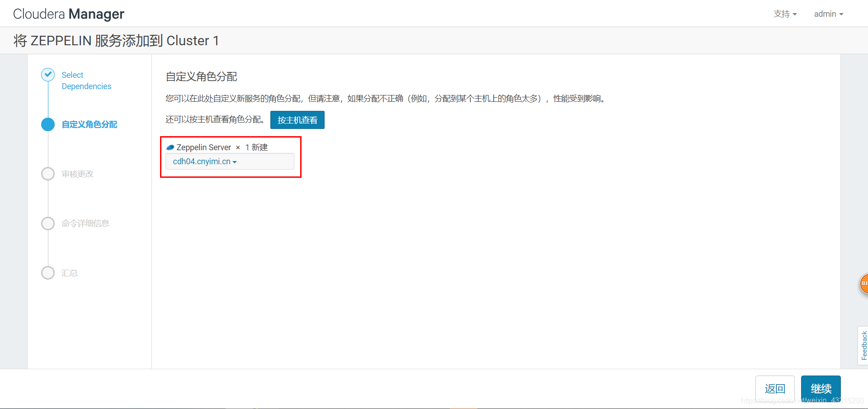868x409 pixels.
Task: Click the '1 新建' count text
Action: [256, 147]
